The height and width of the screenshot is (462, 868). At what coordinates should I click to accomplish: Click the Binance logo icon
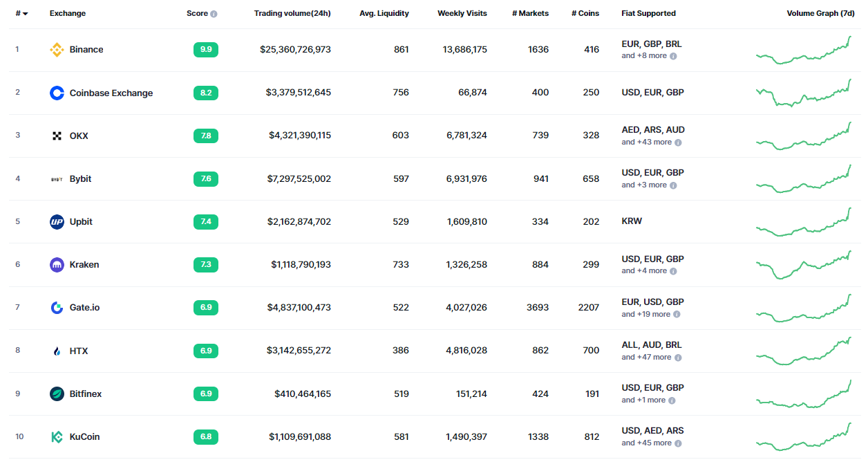(57, 50)
